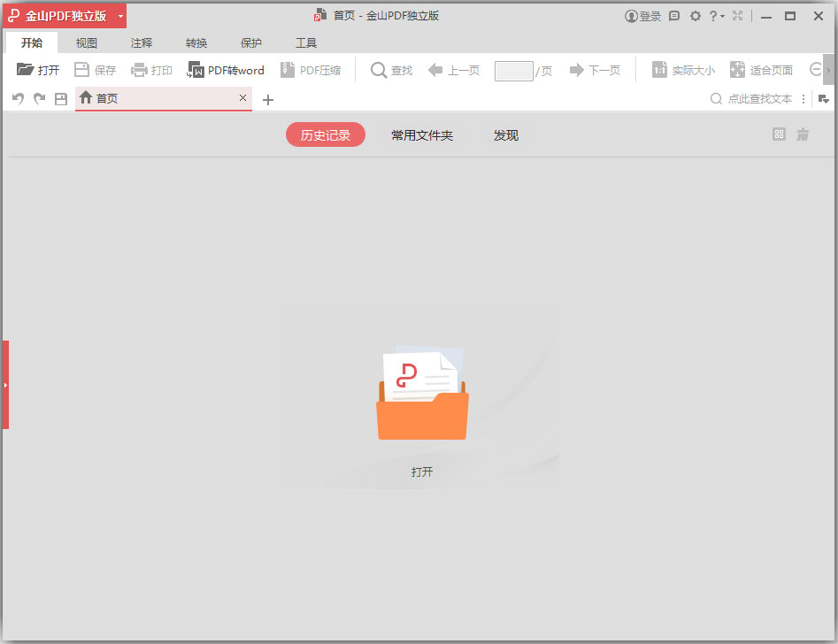The height and width of the screenshot is (644, 838).
Task: Click the orange folder 打开 icon in center
Action: (422, 393)
